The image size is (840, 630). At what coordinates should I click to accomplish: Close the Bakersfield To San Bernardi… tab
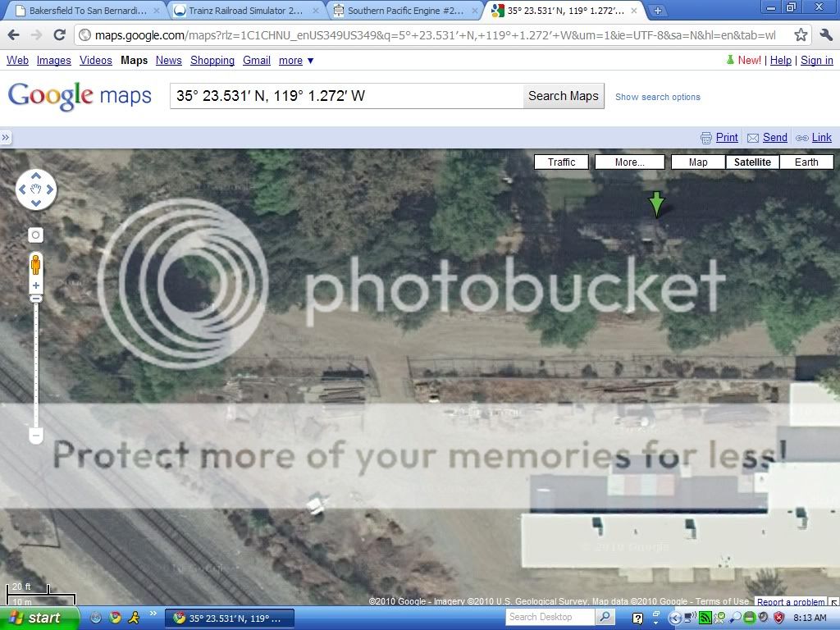point(157,10)
